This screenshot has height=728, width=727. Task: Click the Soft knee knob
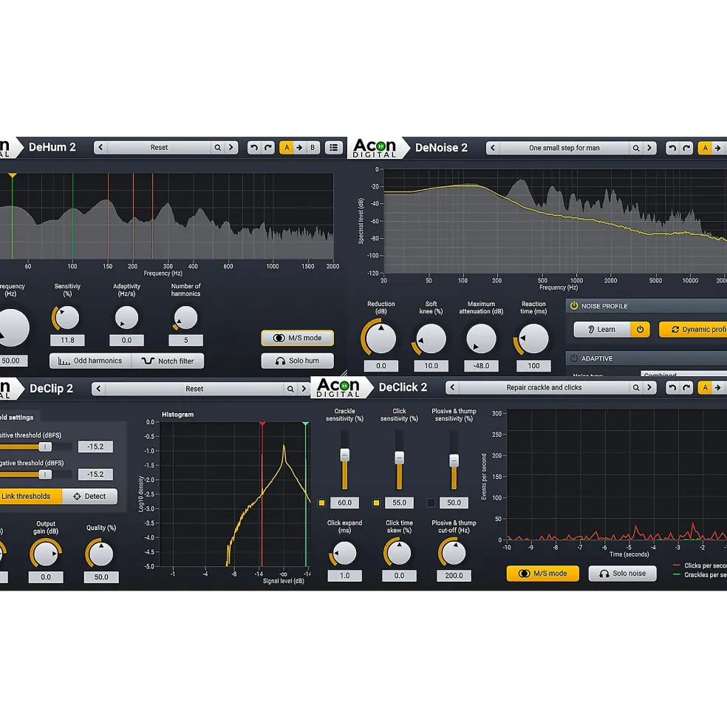[431, 339]
